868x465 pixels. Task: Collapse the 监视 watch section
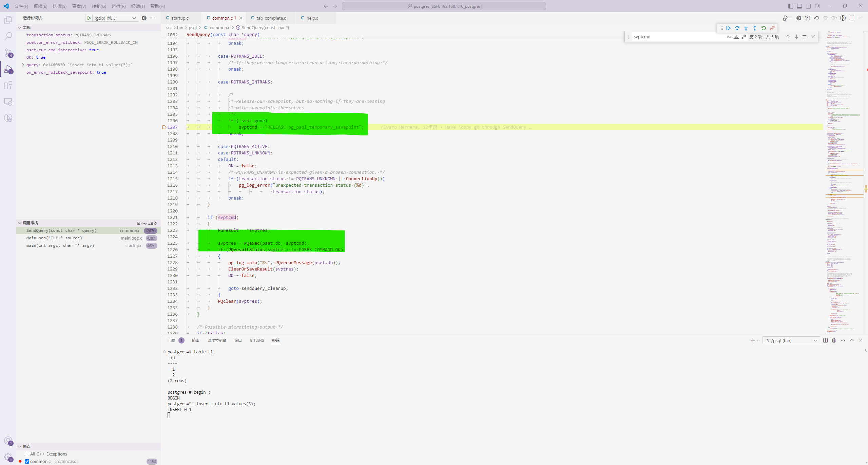pyautogui.click(x=20, y=27)
